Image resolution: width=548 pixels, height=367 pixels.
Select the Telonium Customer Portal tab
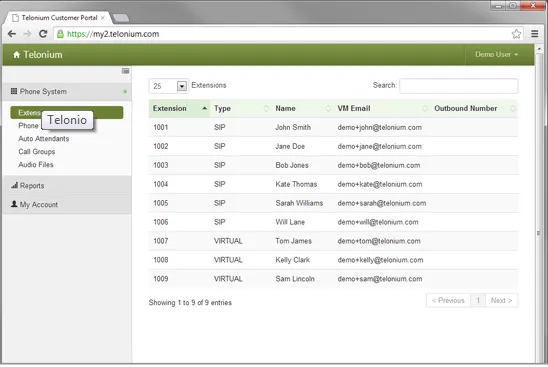point(58,17)
